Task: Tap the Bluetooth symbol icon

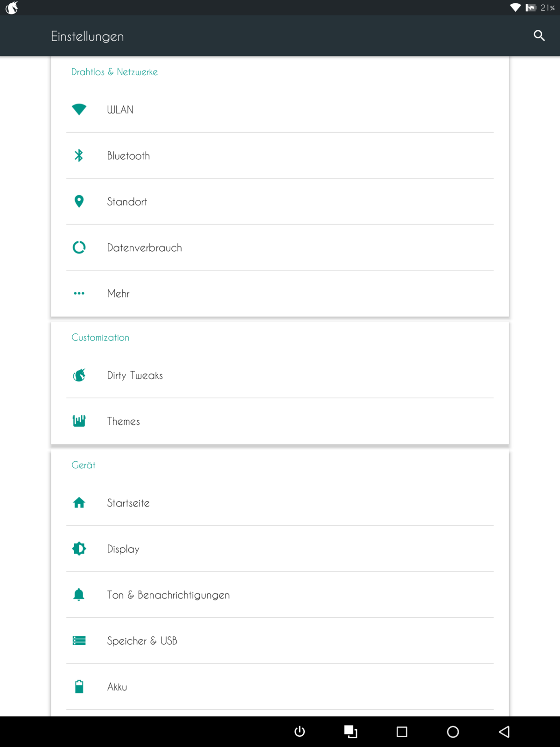Action: point(79,155)
